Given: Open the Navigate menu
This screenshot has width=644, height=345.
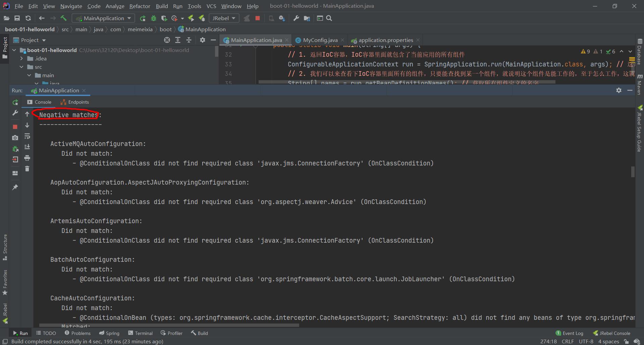Looking at the screenshot, I should (x=71, y=6).
